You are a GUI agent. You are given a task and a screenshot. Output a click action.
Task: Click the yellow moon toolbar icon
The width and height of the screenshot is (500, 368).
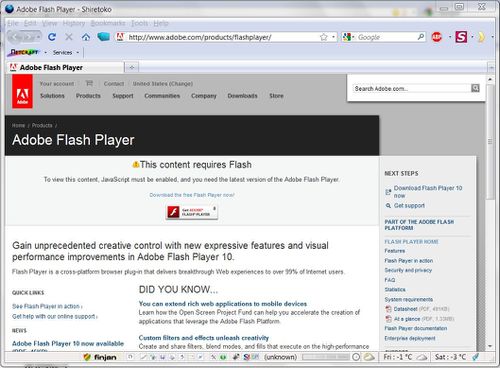click(x=481, y=37)
